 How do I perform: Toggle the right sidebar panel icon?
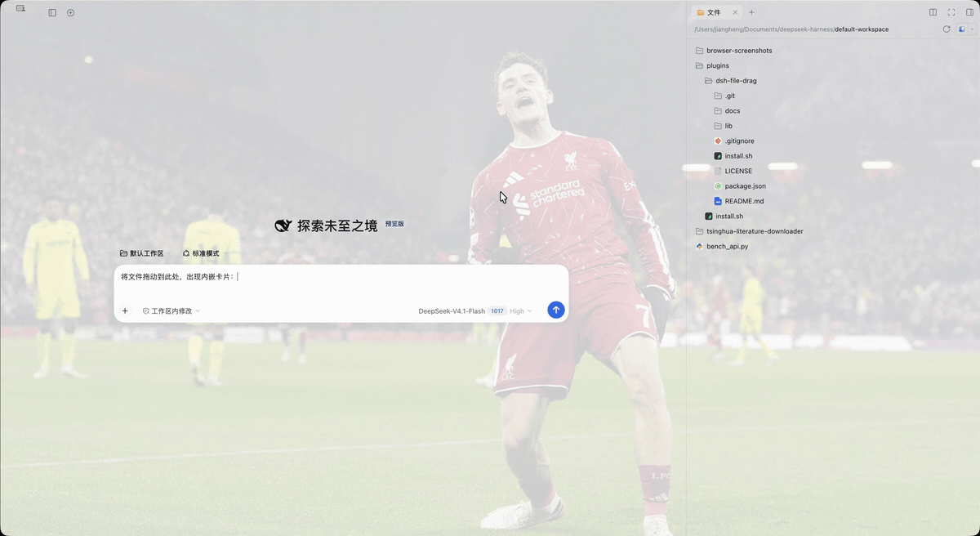point(969,12)
